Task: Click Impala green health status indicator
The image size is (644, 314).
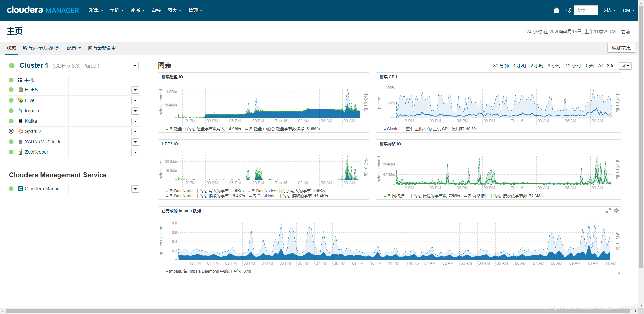Action: 11,111
